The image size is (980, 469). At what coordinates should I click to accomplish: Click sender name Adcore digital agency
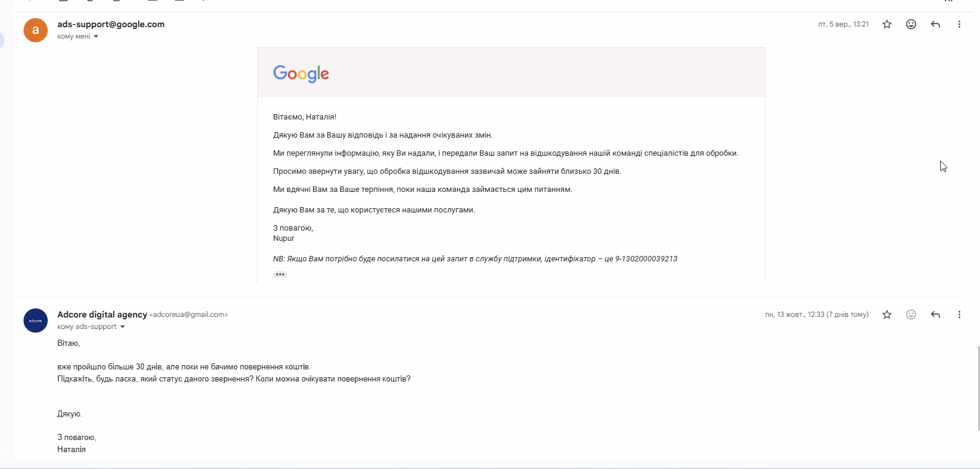(x=102, y=314)
